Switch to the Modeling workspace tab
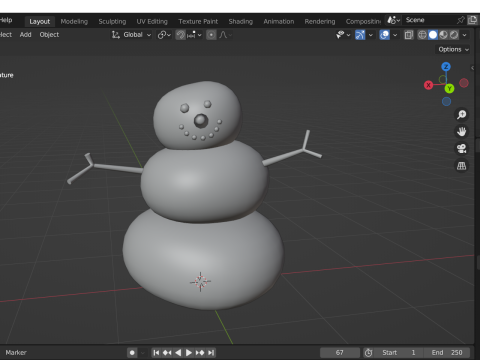The width and height of the screenshot is (480, 360). click(x=74, y=22)
